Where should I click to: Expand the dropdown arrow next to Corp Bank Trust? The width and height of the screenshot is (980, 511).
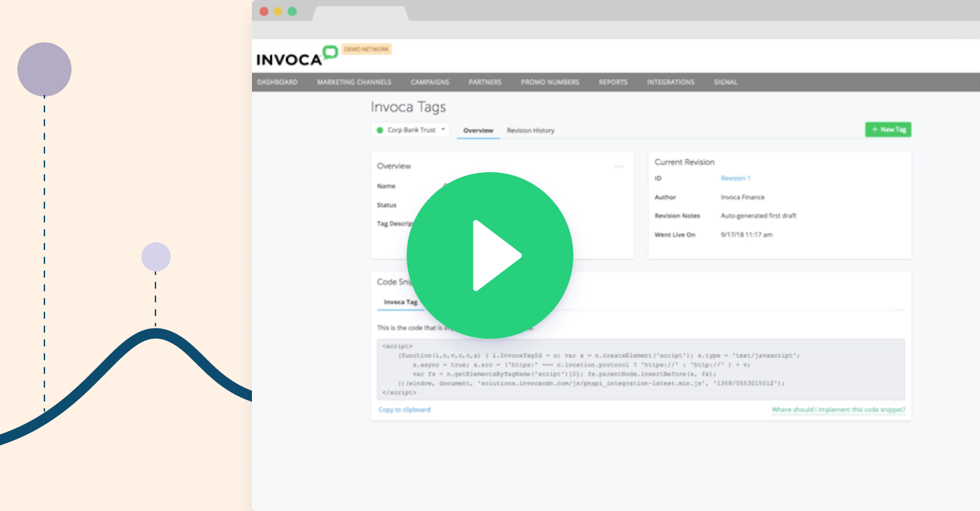pyautogui.click(x=442, y=130)
